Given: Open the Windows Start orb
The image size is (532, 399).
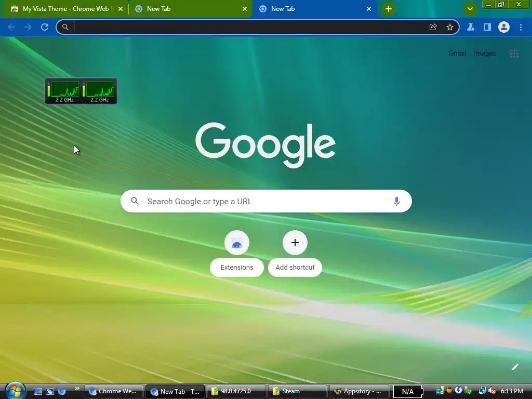Looking at the screenshot, I should 15,391.
